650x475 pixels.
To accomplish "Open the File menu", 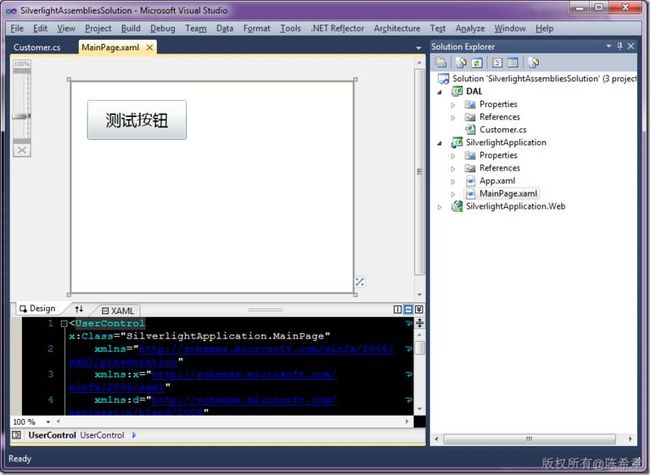I will point(17,28).
